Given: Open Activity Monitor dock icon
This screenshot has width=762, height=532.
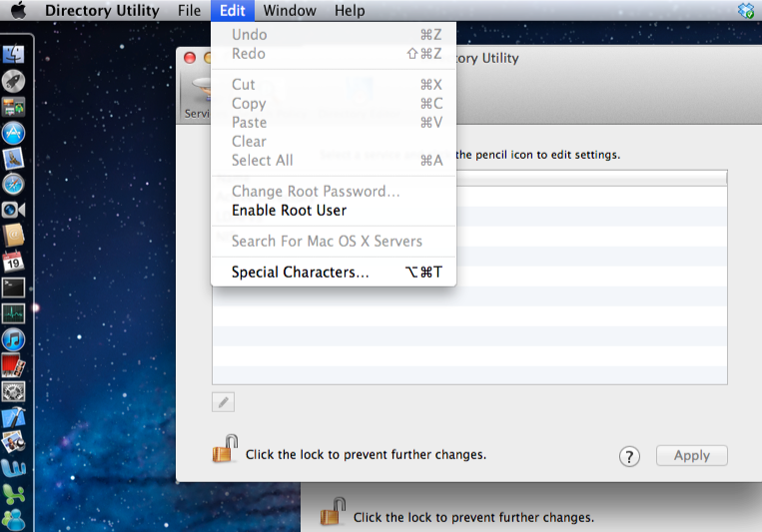Looking at the screenshot, I should [x=14, y=313].
